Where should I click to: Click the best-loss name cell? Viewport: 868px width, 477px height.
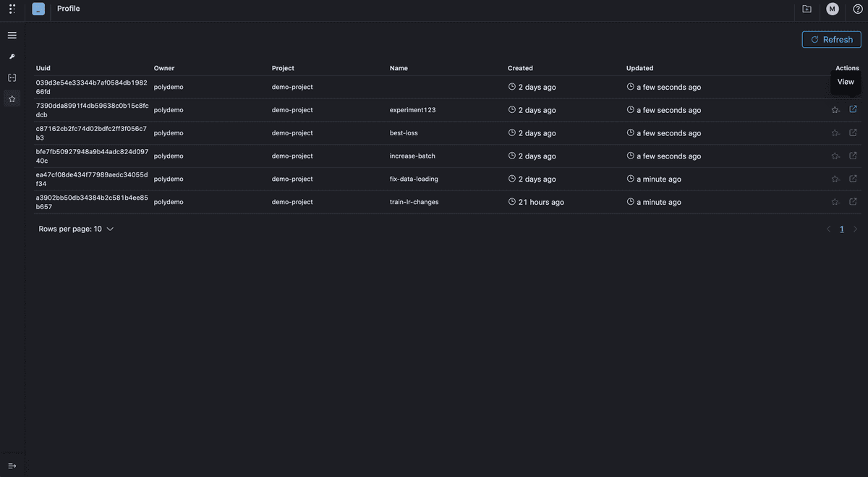(x=404, y=133)
